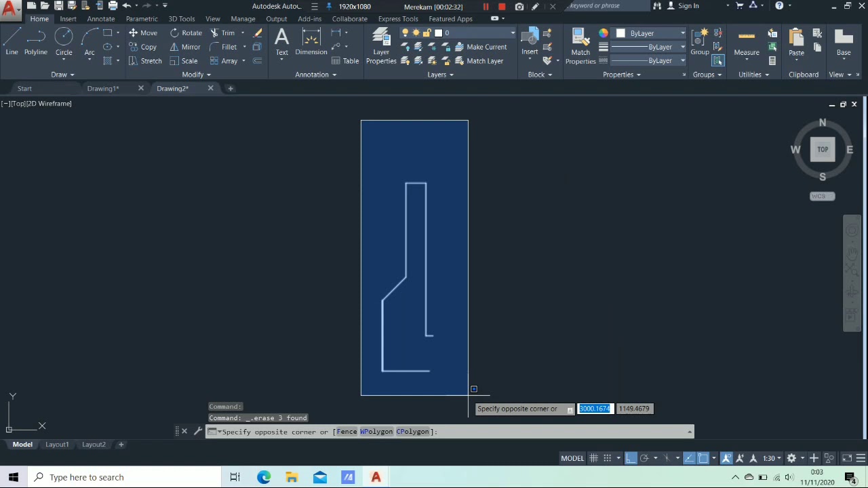Click the TOP face of ViewCube
The width and height of the screenshot is (868, 488).
coord(823,149)
